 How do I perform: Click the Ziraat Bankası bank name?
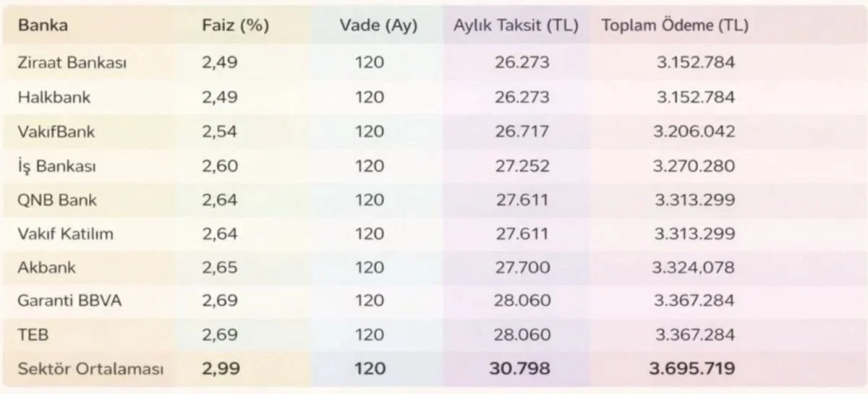point(72,62)
